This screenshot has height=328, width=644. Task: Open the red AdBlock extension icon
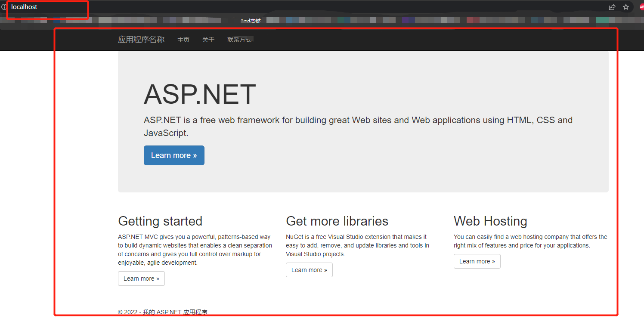pyautogui.click(x=641, y=7)
